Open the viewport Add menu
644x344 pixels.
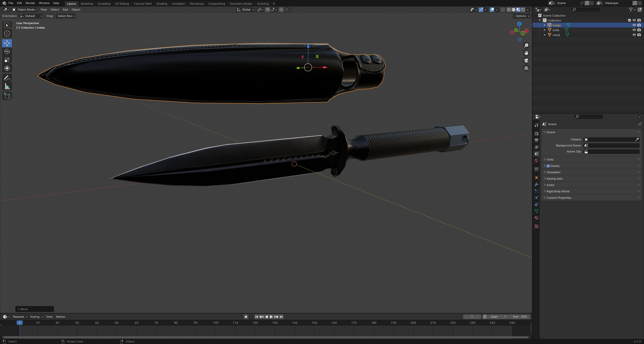point(65,10)
